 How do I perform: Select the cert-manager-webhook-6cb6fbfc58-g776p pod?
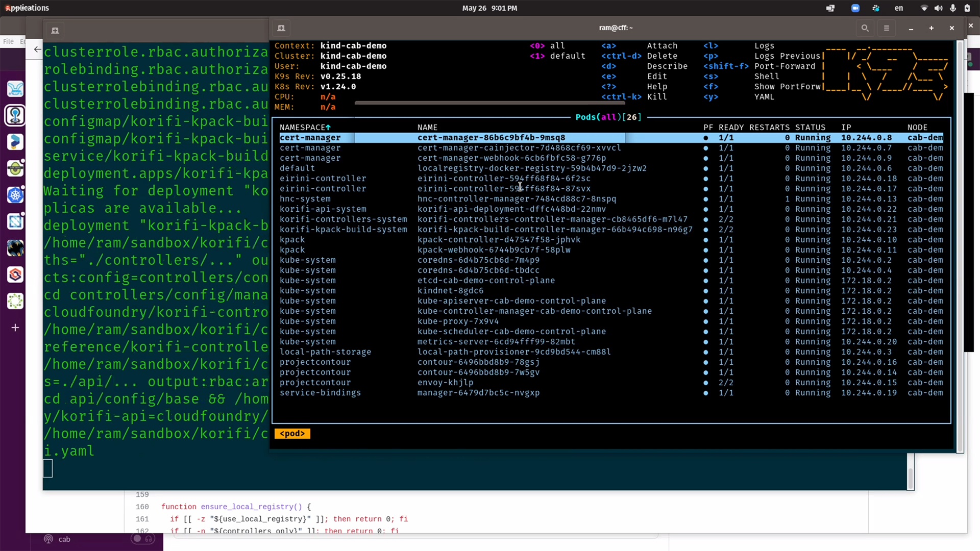click(611, 158)
